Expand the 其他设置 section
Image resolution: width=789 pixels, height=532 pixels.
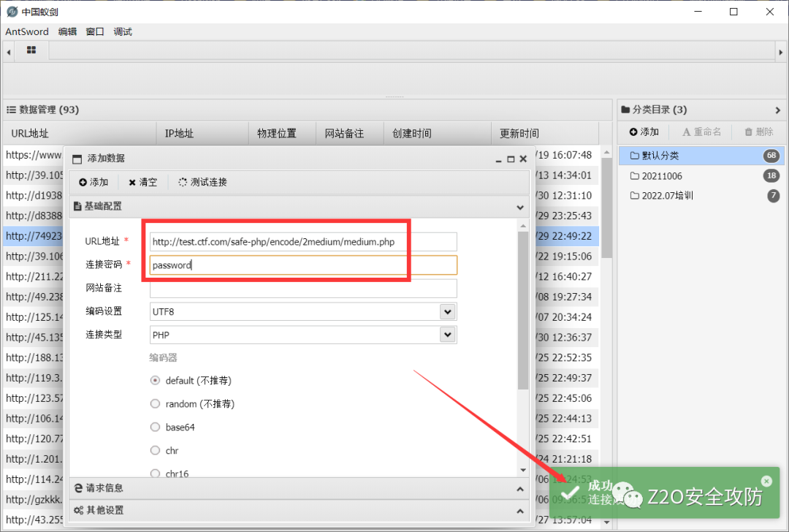tap(520, 511)
